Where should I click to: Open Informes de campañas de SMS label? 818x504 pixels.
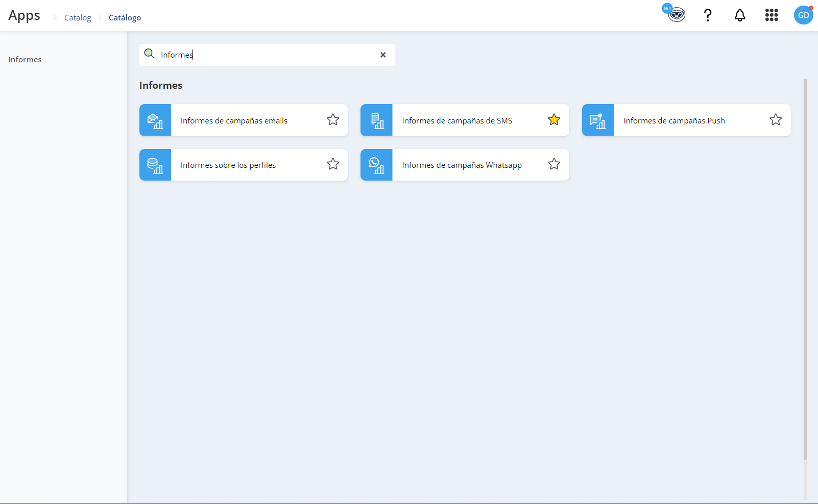pyautogui.click(x=457, y=121)
